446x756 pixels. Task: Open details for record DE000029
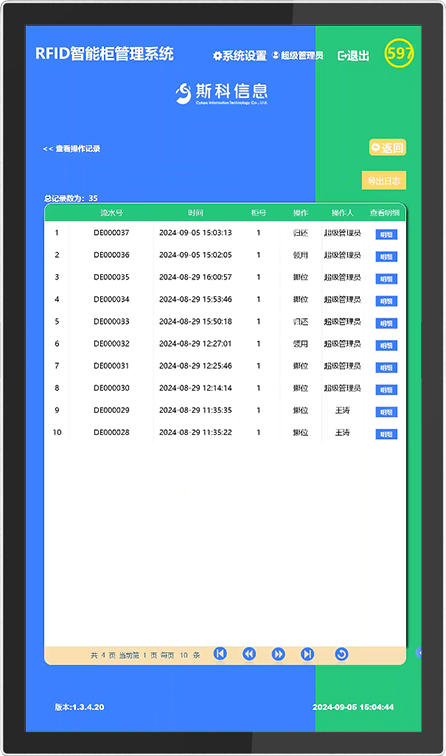click(x=386, y=412)
